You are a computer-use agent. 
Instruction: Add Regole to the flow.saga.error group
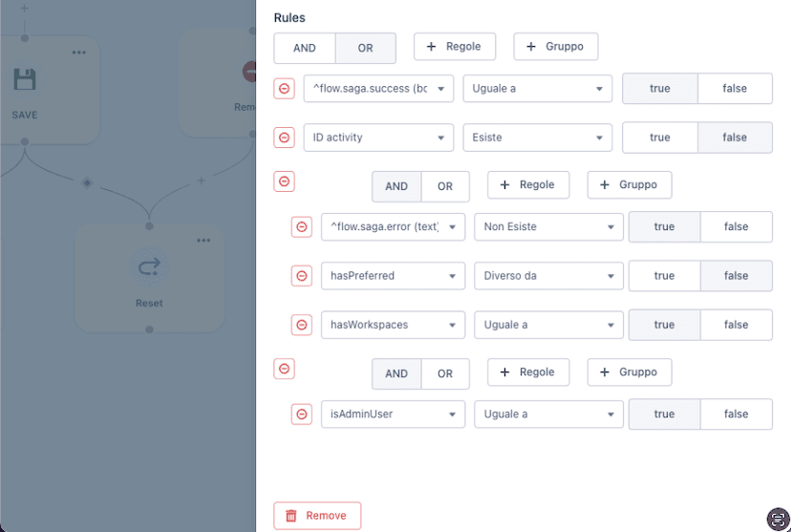click(528, 185)
